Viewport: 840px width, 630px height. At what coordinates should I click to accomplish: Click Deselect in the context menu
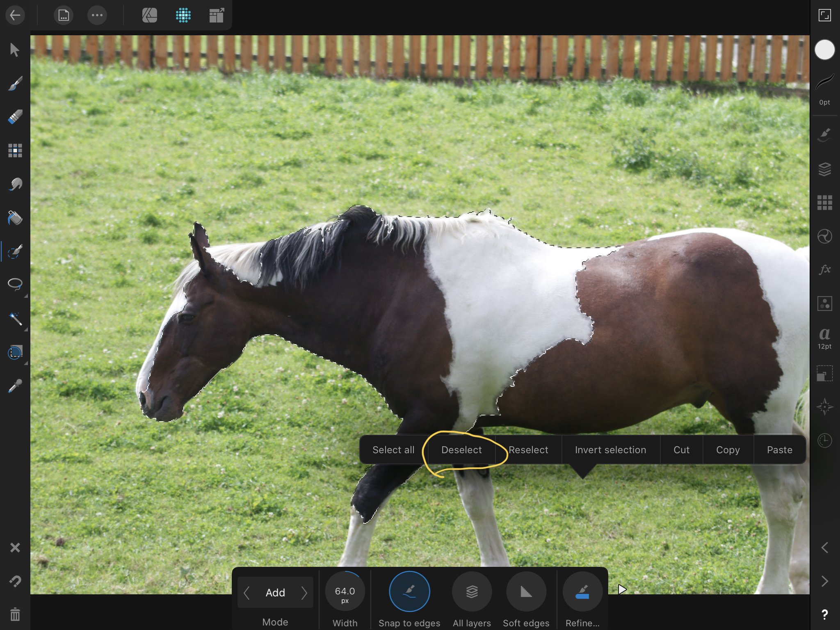click(x=462, y=450)
